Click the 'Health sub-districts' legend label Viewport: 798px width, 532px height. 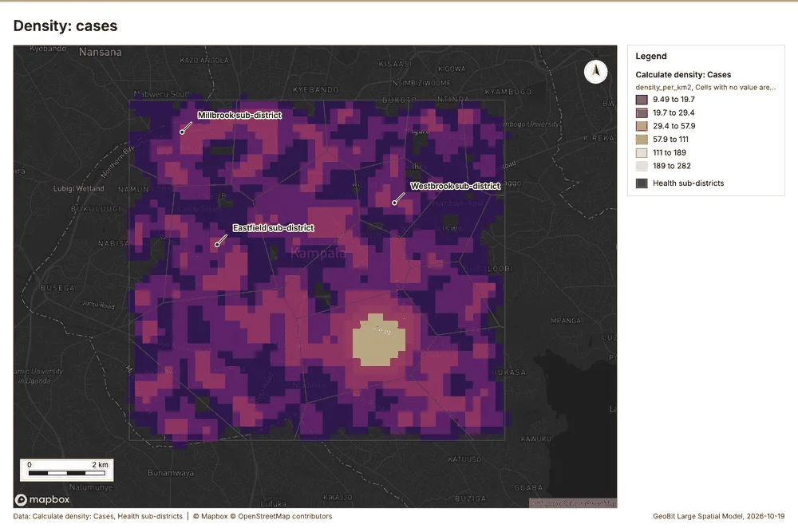pyautogui.click(x=688, y=183)
